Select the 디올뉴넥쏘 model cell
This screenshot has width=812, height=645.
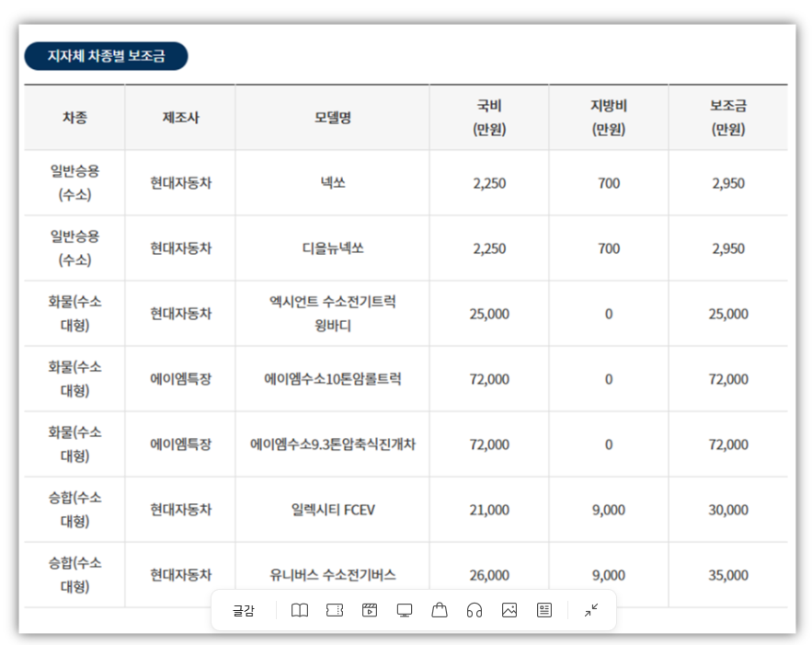pyautogui.click(x=332, y=248)
